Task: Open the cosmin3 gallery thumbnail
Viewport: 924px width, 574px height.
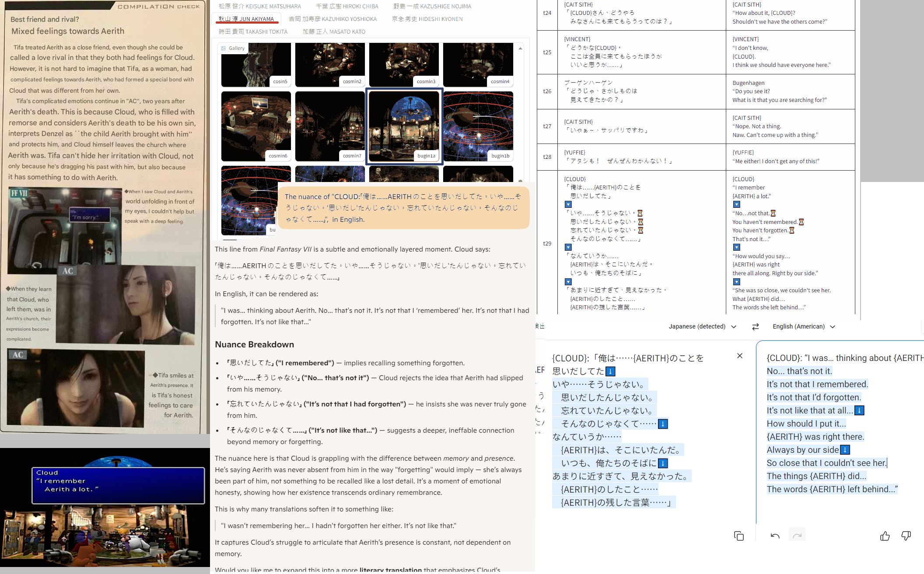Action: [404, 65]
